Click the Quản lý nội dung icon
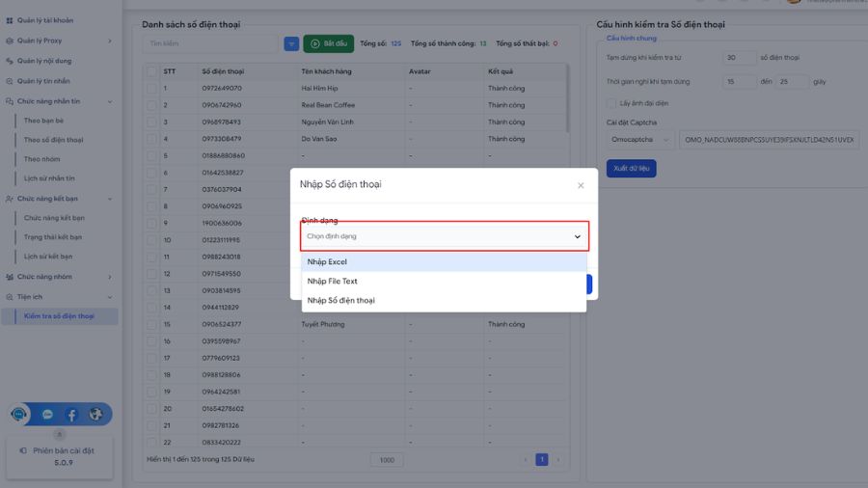Screen dimensions: 868x488 point(10,61)
